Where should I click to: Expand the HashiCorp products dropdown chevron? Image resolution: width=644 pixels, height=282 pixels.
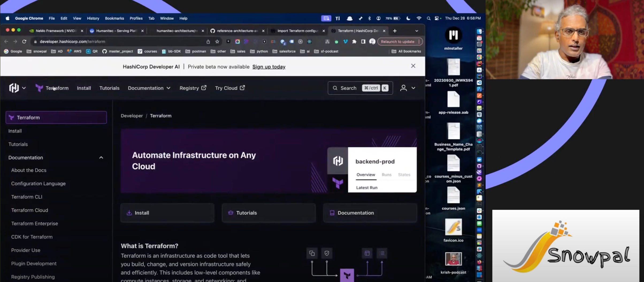tap(24, 88)
